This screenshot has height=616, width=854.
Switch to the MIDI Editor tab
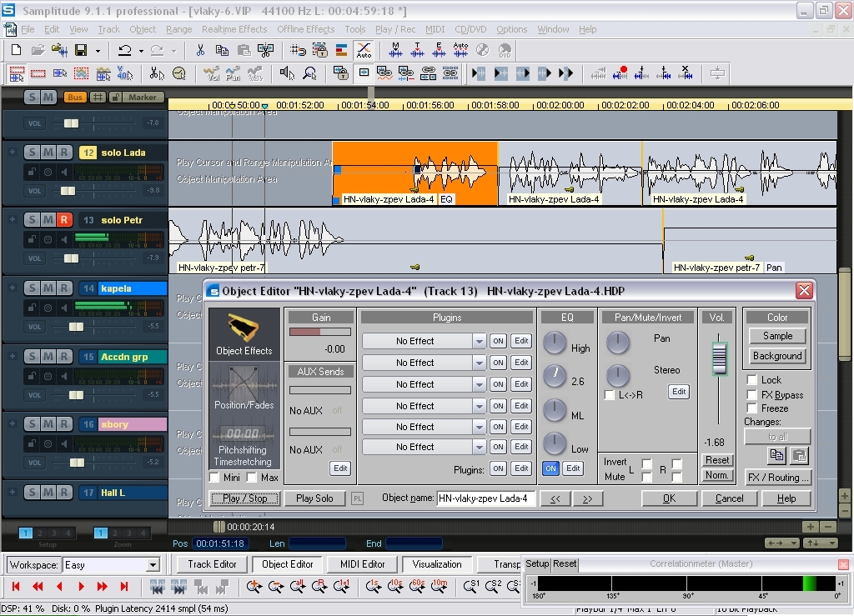(x=362, y=564)
